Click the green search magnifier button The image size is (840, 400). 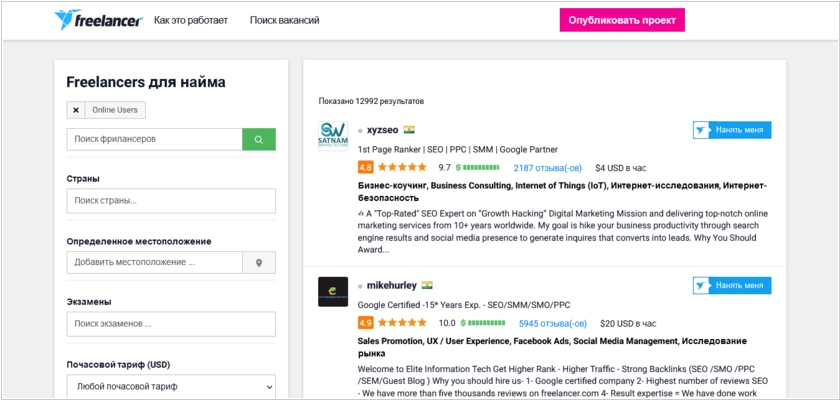[x=259, y=139]
